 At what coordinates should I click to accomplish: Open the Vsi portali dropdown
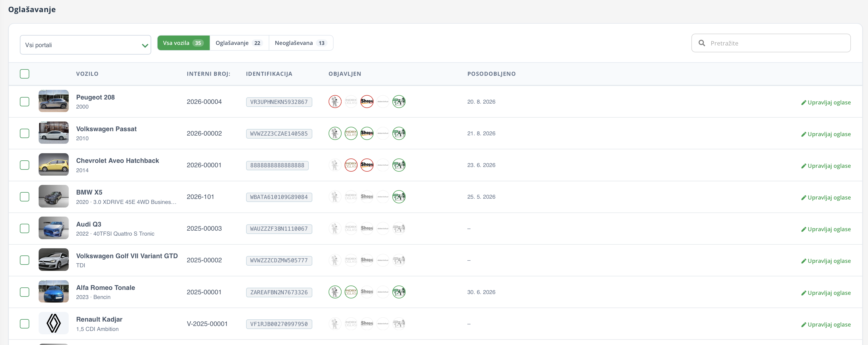(86, 45)
